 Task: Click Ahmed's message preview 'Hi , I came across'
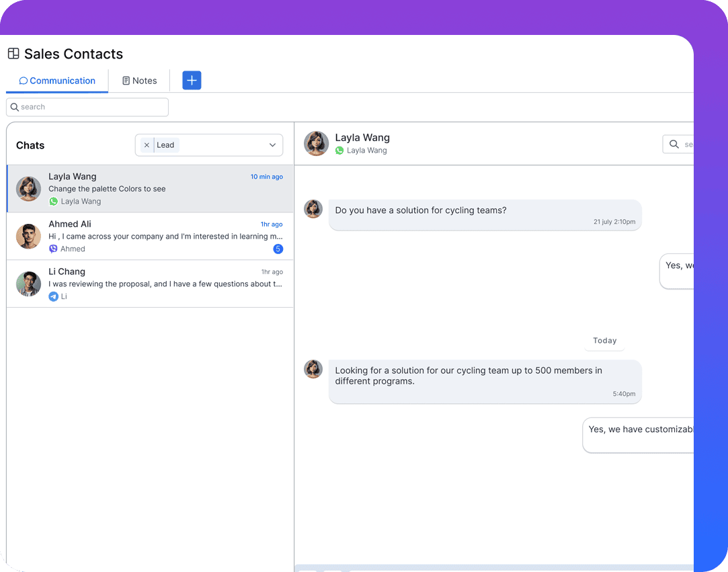(x=166, y=237)
